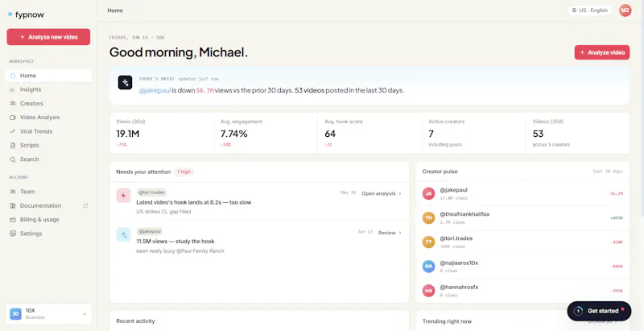The height and width of the screenshot is (331, 644).
Task: Click the NA avatar in Creator pulse
Action: pyautogui.click(x=428, y=266)
